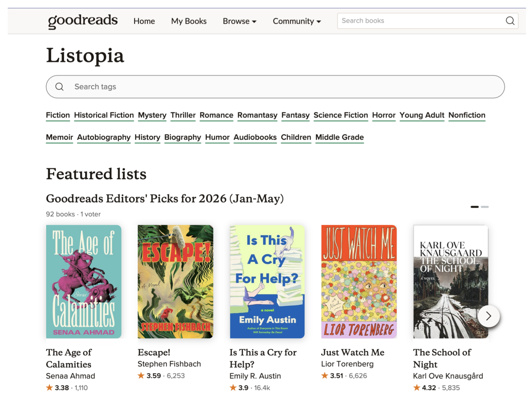The image size is (532, 396).
Task: Select the Young Adult tag
Action: click(x=422, y=115)
